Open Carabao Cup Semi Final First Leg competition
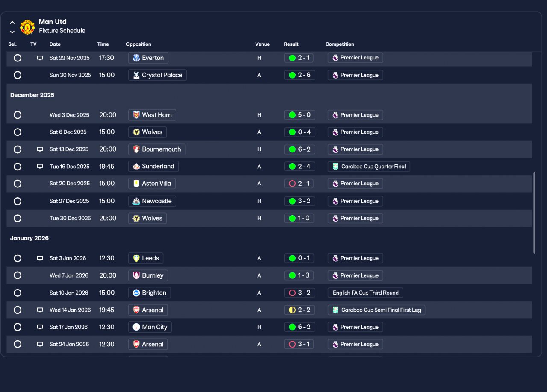The height and width of the screenshot is (392, 547). [x=376, y=310]
